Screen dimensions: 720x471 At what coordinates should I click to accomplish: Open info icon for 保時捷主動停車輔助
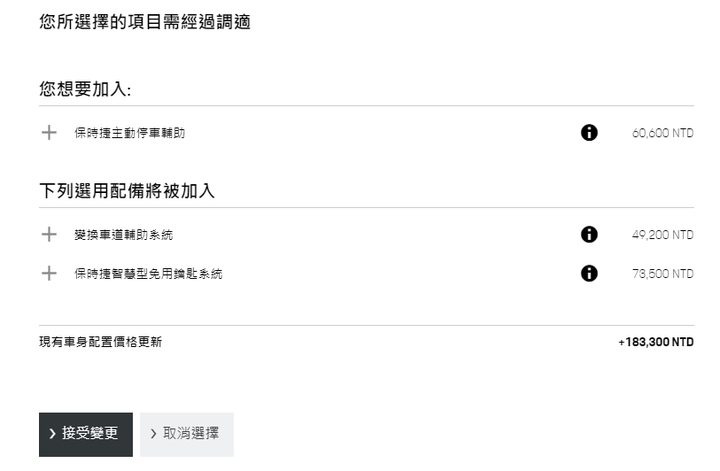pos(589,133)
